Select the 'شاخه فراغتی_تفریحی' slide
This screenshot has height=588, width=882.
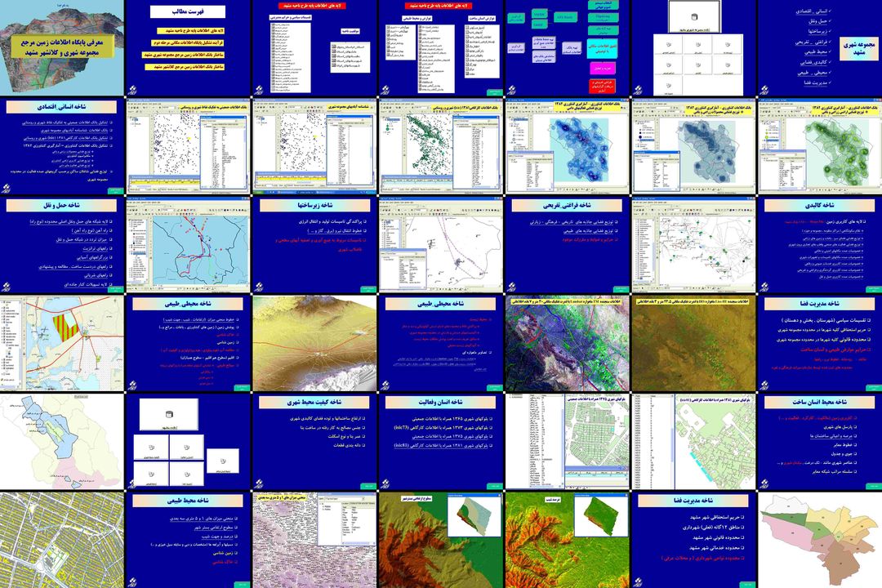(x=567, y=245)
